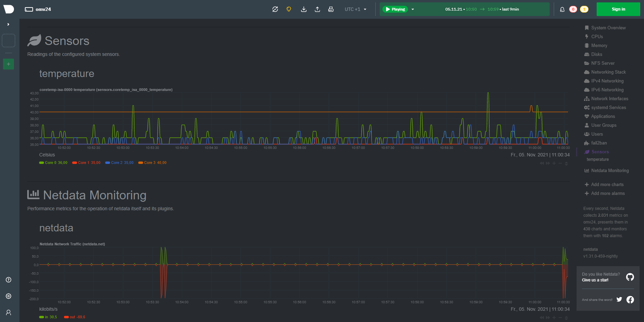Screen dimensions: 644x322
Task: Click the Sign in button
Action: (x=618, y=9)
